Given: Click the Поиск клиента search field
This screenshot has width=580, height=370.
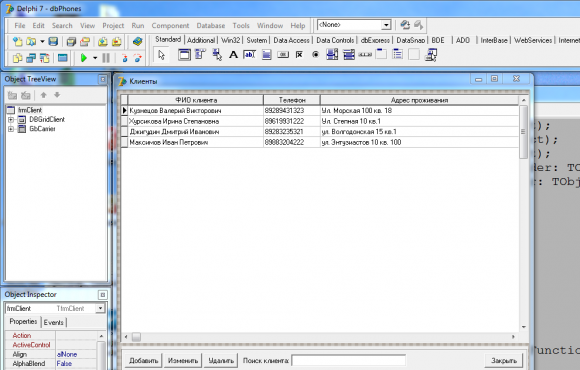Looking at the screenshot, I should (348, 360).
